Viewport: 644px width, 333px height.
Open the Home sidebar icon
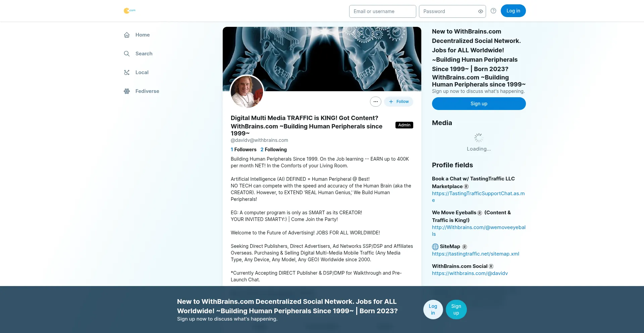[127, 35]
